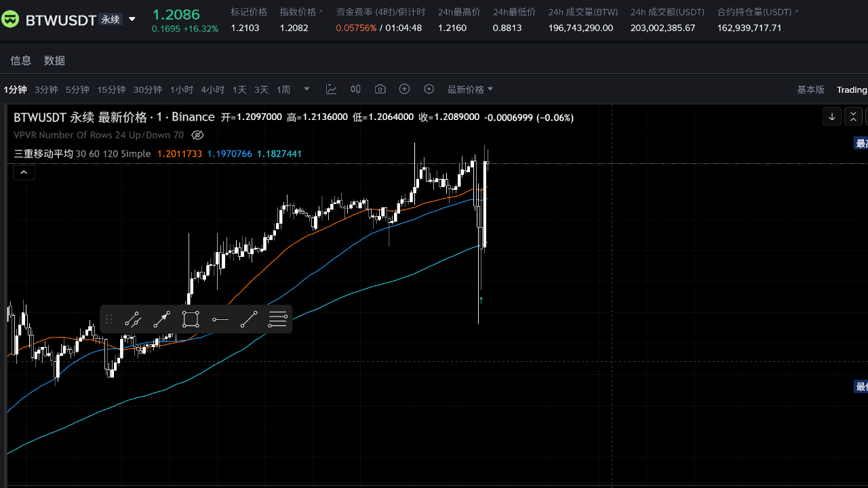Click the down-arrow button atop chart
This screenshot has height=488, width=868.
(x=832, y=117)
